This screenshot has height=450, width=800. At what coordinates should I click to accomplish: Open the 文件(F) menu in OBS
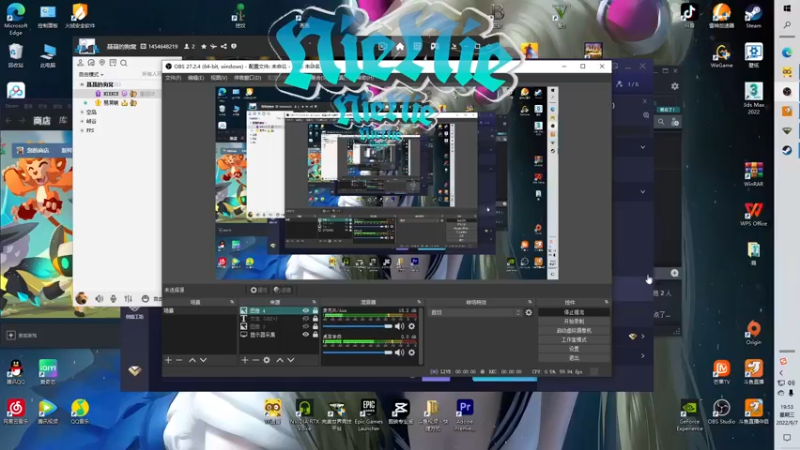coord(173,78)
